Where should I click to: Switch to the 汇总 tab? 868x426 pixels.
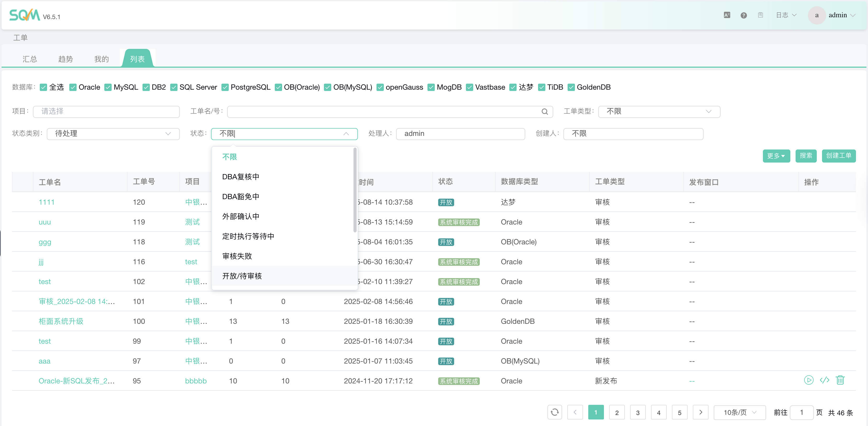(30, 59)
